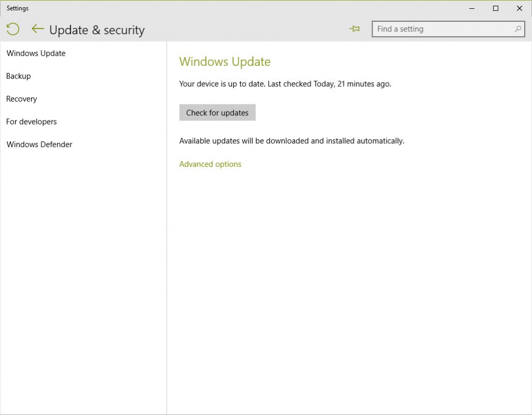This screenshot has width=532, height=415.
Task: Open the For developers section
Action: (x=31, y=122)
